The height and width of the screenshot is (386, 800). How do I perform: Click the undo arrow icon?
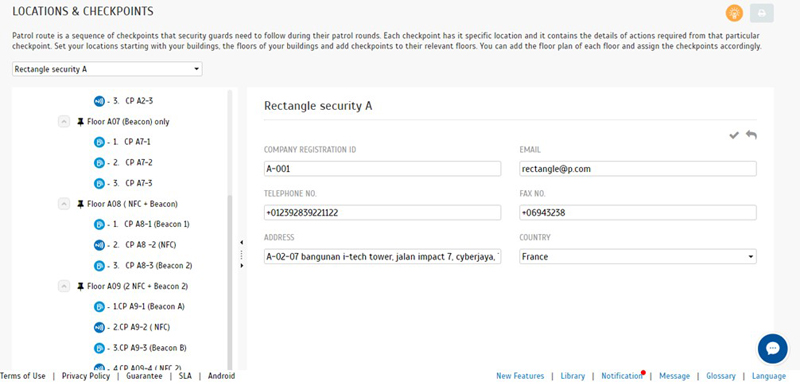(751, 135)
